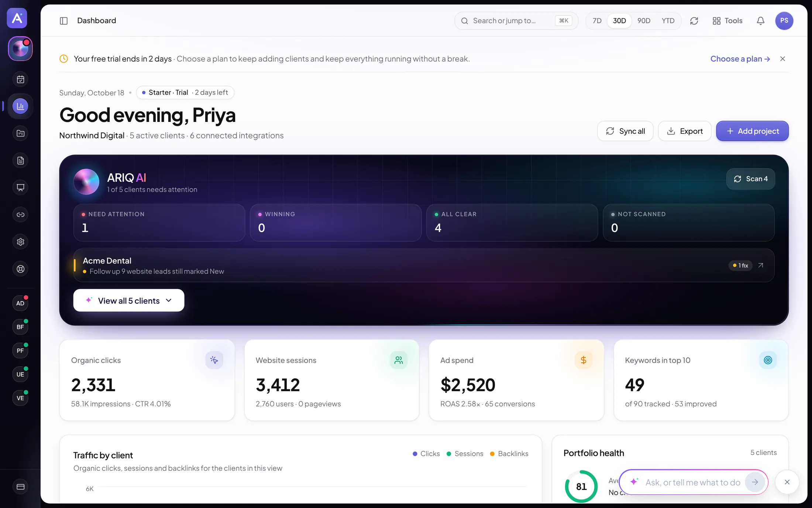
Task: Select the PF client avatar
Action: click(20, 351)
